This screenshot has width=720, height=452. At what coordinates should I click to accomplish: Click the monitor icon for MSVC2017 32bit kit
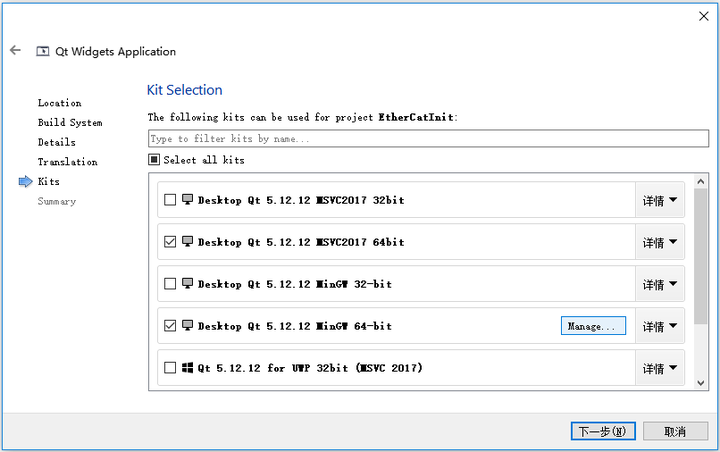(x=187, y=199)
